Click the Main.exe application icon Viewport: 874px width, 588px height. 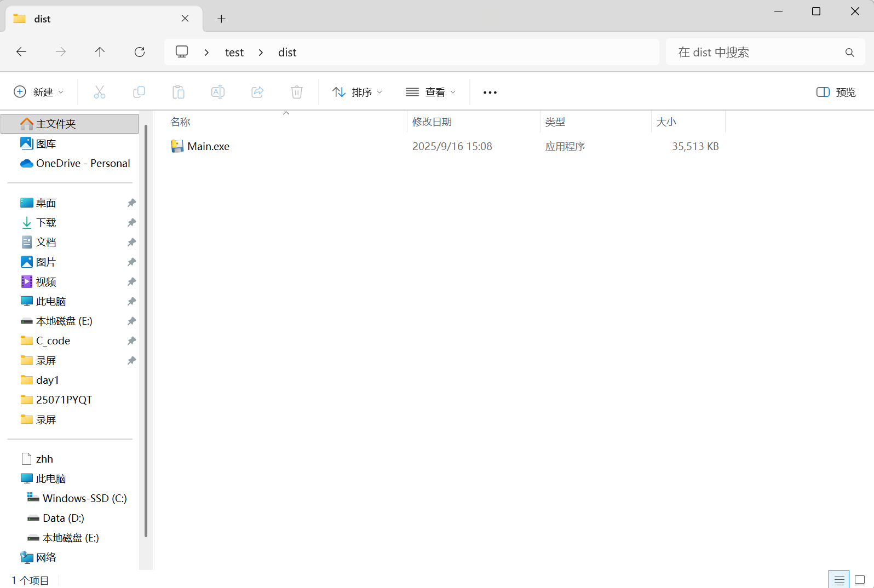click(177, 146)
